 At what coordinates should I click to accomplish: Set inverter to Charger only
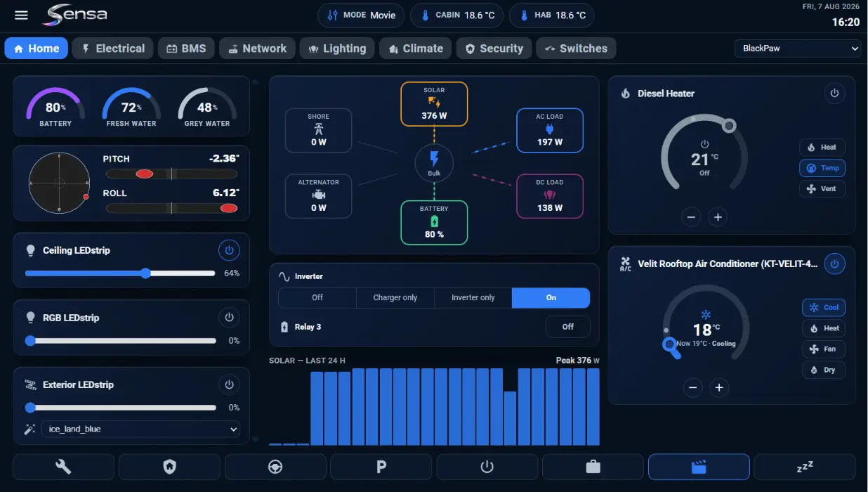coord(395,298)
